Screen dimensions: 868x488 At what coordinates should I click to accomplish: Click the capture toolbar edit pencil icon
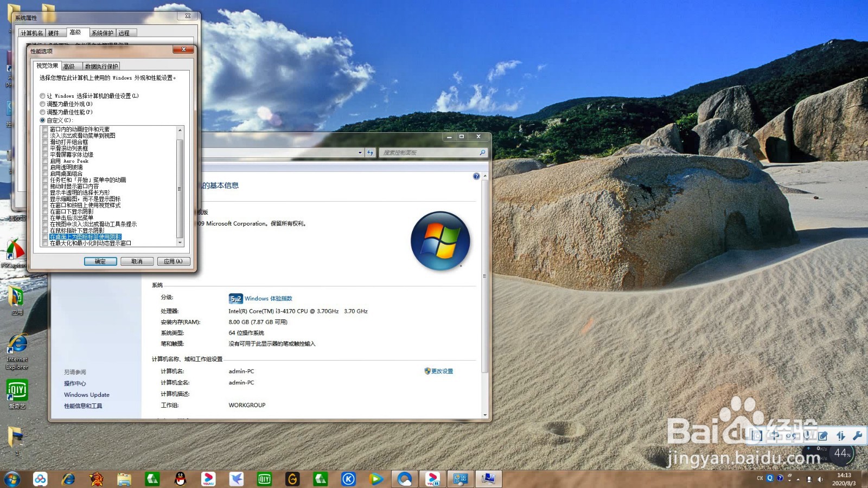(823, 436)
